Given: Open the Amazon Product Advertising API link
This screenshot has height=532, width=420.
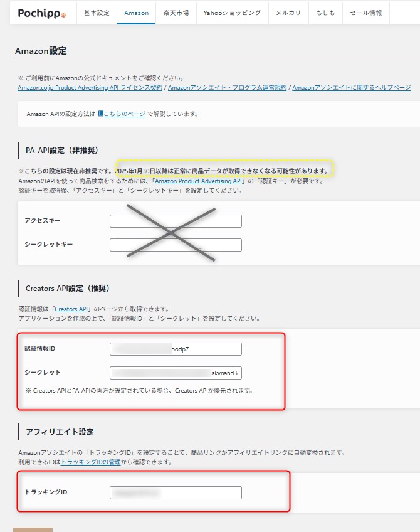Looking at the screenshot, I should coord(199,181).
